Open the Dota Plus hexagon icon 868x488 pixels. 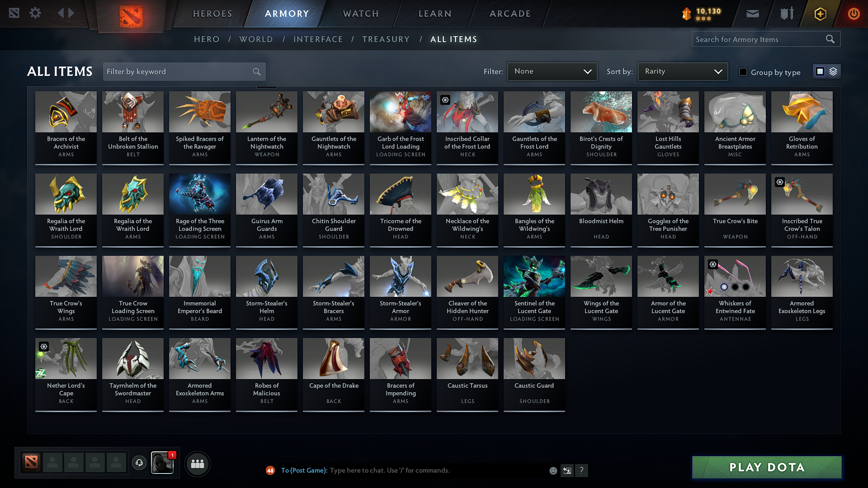820,14
